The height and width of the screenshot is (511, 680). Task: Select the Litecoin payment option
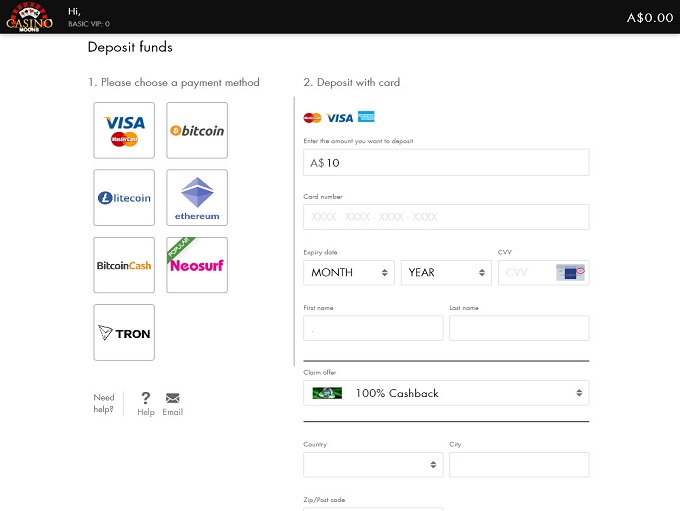124,198
